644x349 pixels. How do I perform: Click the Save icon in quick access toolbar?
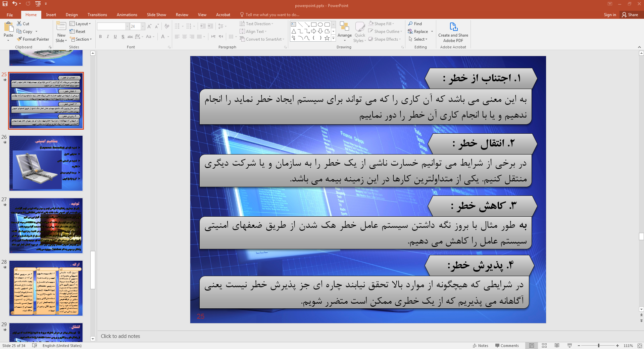[x=5, y=4]
